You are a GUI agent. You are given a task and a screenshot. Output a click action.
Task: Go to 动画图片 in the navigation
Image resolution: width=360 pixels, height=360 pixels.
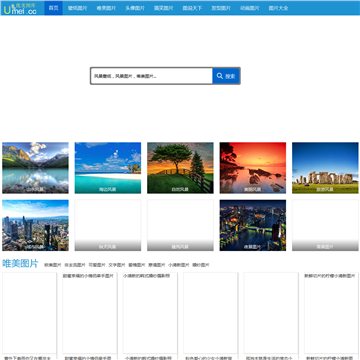coord(250,8)
